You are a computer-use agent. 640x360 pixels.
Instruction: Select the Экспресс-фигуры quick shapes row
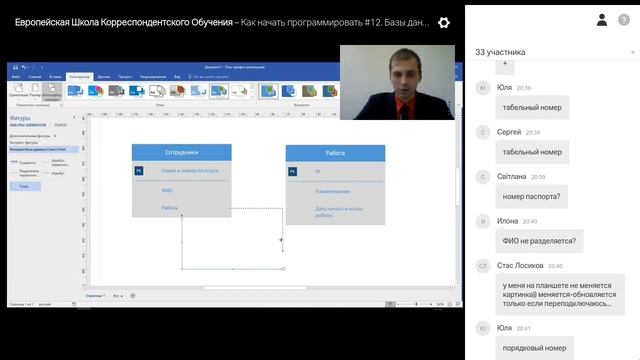(24, 142)
